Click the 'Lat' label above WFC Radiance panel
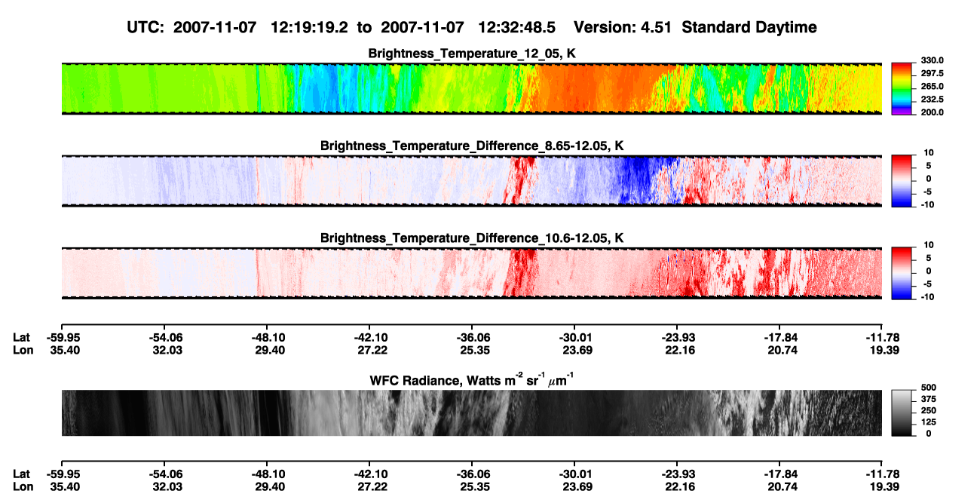This screenshot has width=980, height=503. 22,337
